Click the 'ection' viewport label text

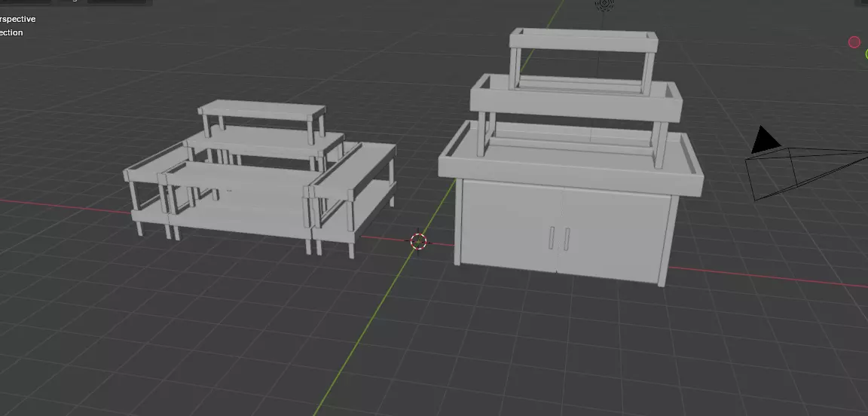click(x=11, y=32)
